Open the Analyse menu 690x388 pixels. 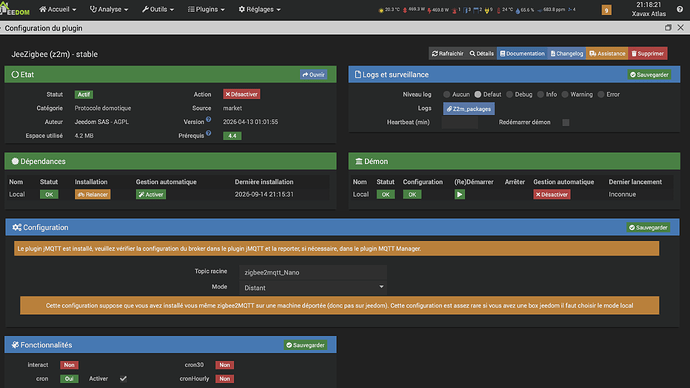tap(109, 9)
